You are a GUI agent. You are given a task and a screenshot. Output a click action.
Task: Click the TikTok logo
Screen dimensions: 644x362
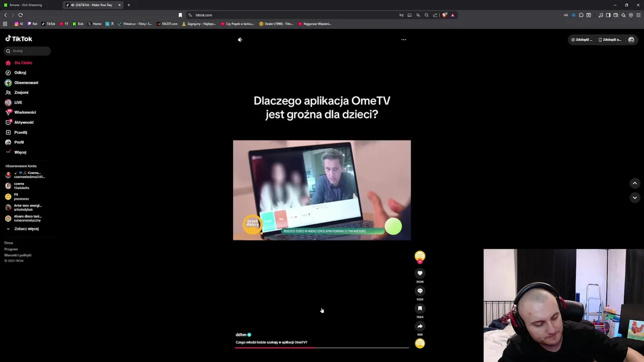(x=19, y=39)
